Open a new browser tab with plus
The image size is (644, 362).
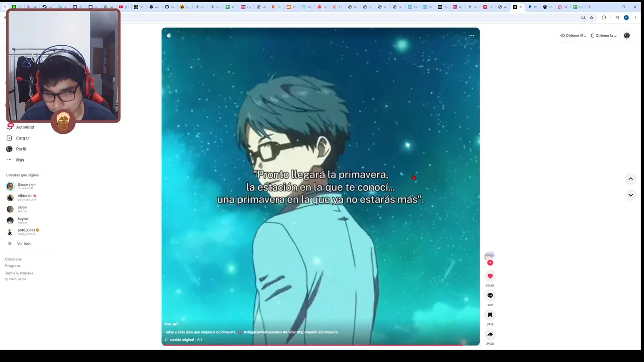click(x=590, y=7)
